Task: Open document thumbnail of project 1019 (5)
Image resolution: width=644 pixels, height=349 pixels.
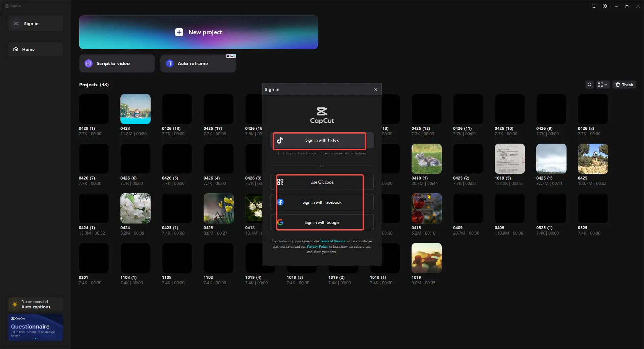Action: 510,159
